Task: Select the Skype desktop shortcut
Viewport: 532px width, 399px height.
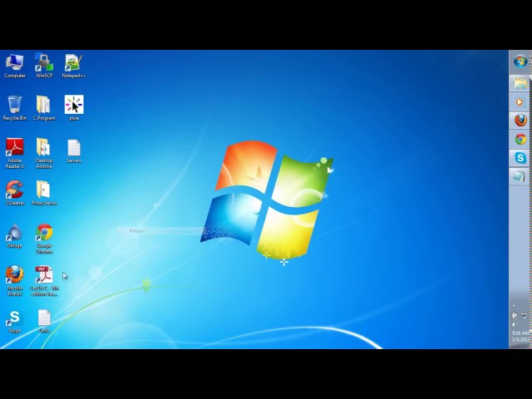Action: pyautogui.click(x=15, y=322)
